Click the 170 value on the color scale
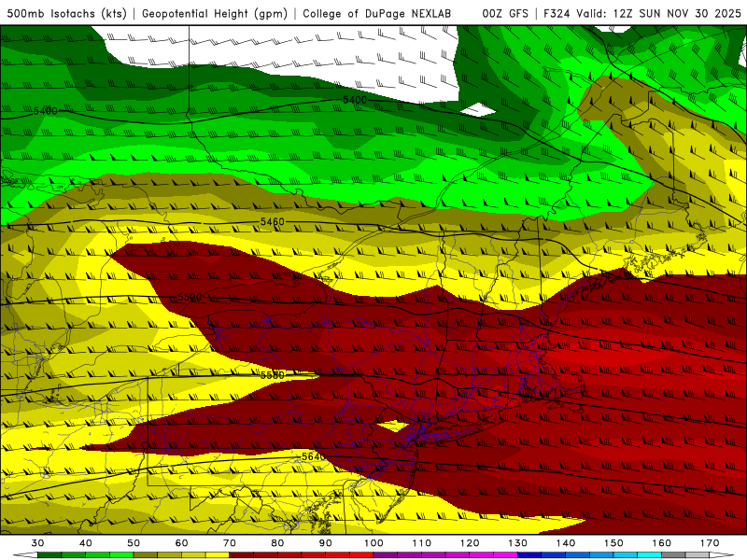Image resolution: width=747 pixels, height=560 pixels. [x=710, y=543]
